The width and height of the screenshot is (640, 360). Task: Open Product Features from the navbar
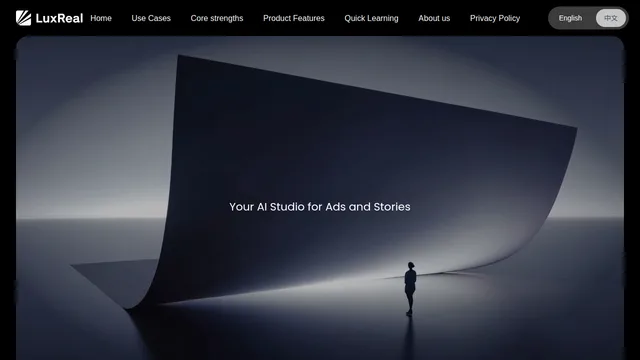(294, 18)
